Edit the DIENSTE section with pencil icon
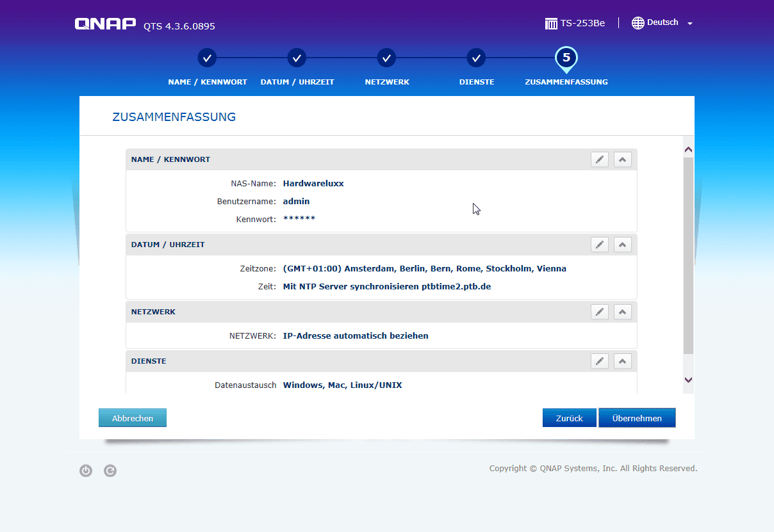774x532 pixels. click(x=600, y=361)
